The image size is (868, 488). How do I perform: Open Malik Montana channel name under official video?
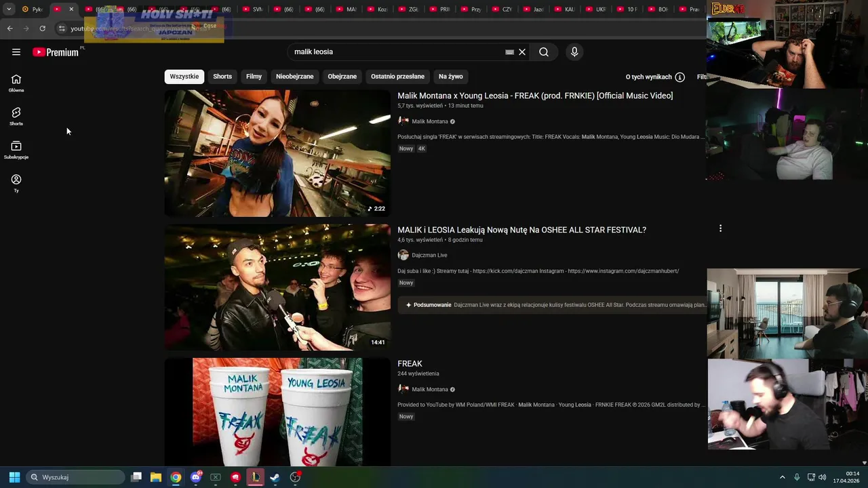pyautogui.click(x=430, y=121)
